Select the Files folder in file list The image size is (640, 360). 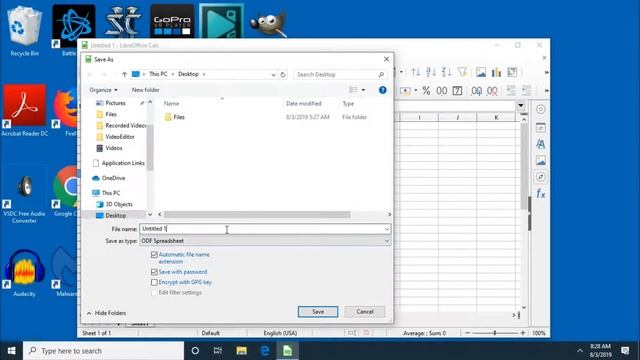[179, 117]
